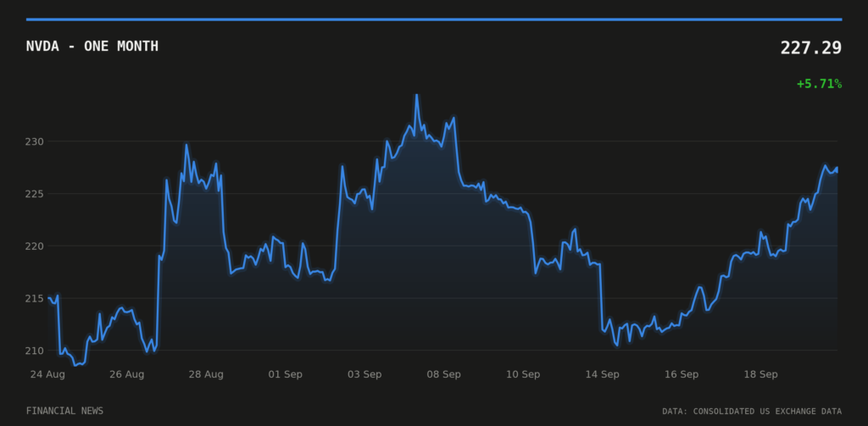The image size is (868, 426).
Task: Click the 14 Sep date label
Action: click(603, 374)
